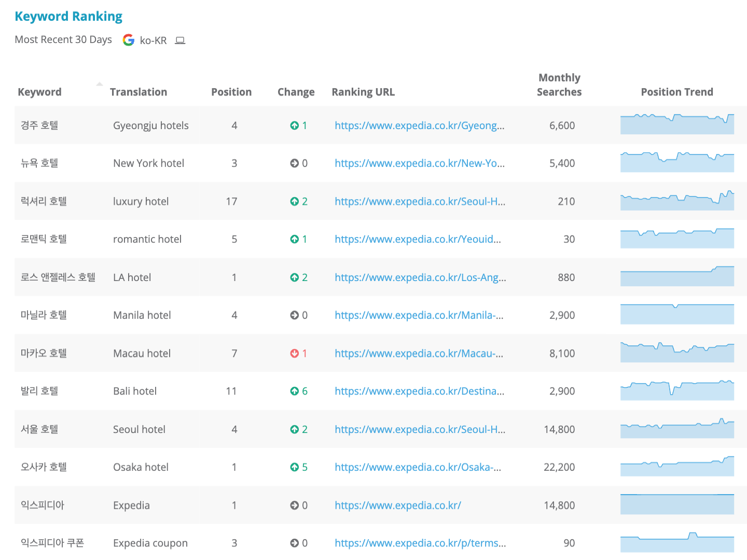Click the no-change arrow icon for New York hotel
Image resolution: width=747 pixels, height=560 pixels.
(x=294, y=163)
